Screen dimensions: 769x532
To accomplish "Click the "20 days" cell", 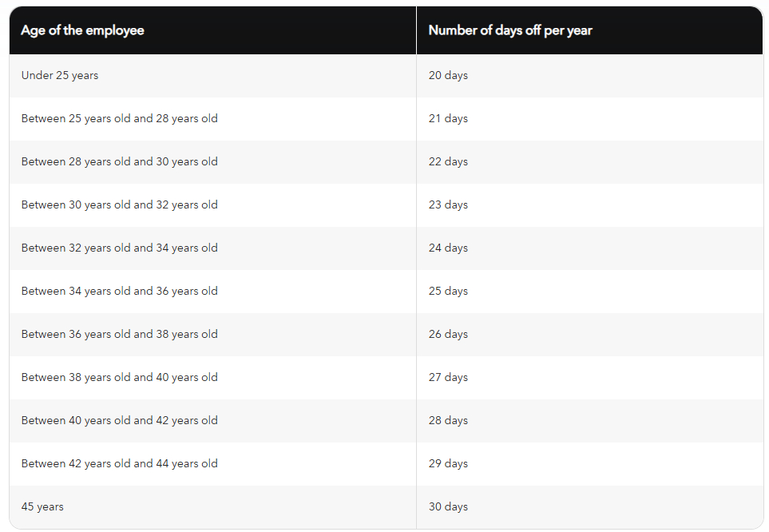I will (x=448, y=75).
